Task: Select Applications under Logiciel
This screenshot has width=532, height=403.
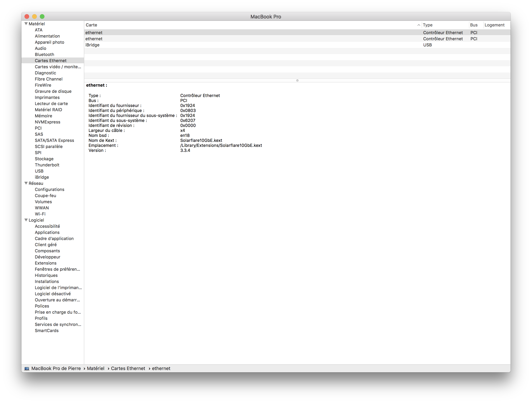Action: pyautogui.click(x=47, y=233)
